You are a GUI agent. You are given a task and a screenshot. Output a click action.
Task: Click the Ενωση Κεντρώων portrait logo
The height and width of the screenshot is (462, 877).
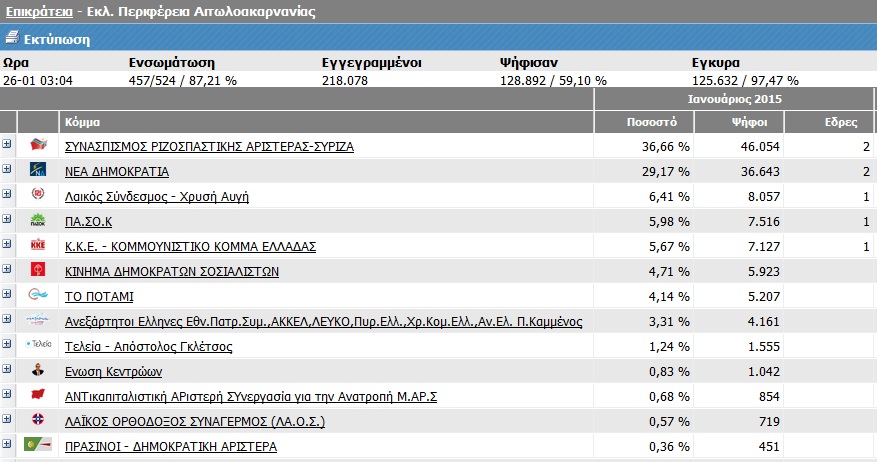[38, 369]
